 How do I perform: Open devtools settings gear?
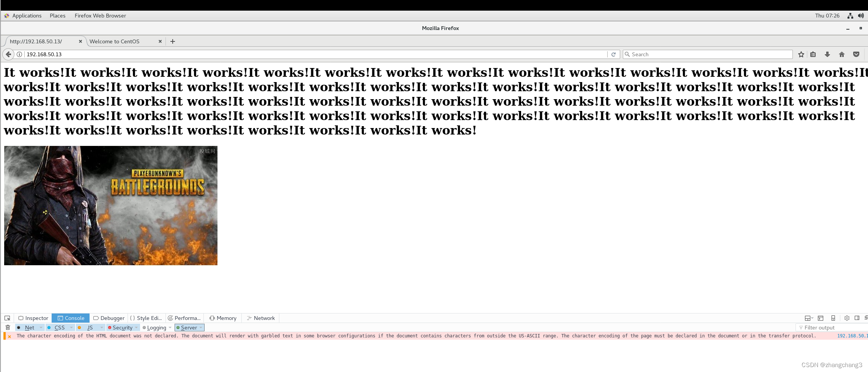point(847,318)
